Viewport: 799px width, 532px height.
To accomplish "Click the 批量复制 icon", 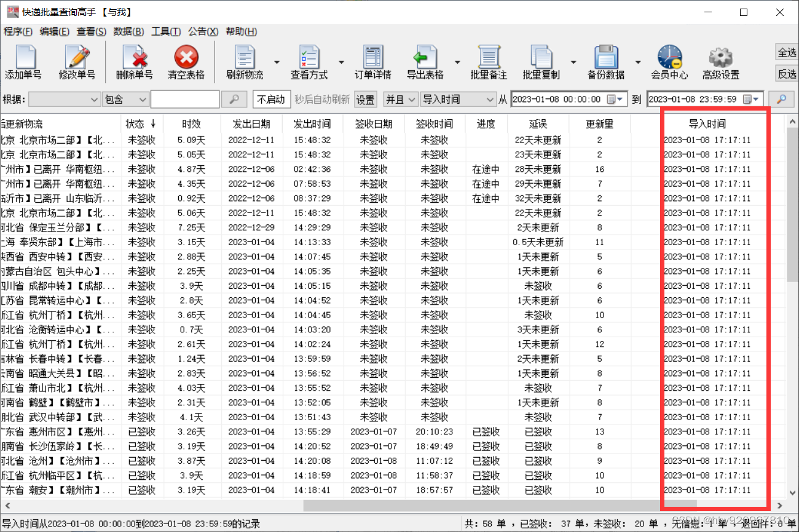I will coord(541,63).
